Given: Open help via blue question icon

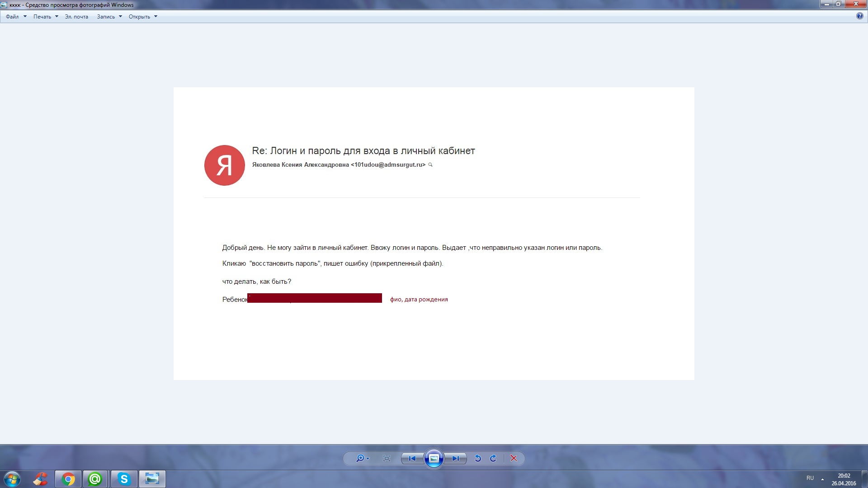Looking at the screenshot, I should [x=859, y=16].
